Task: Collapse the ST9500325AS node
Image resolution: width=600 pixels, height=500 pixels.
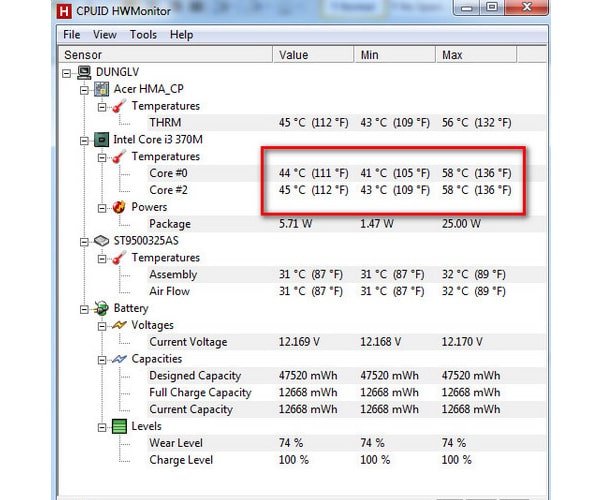Action: click(84, 242)
